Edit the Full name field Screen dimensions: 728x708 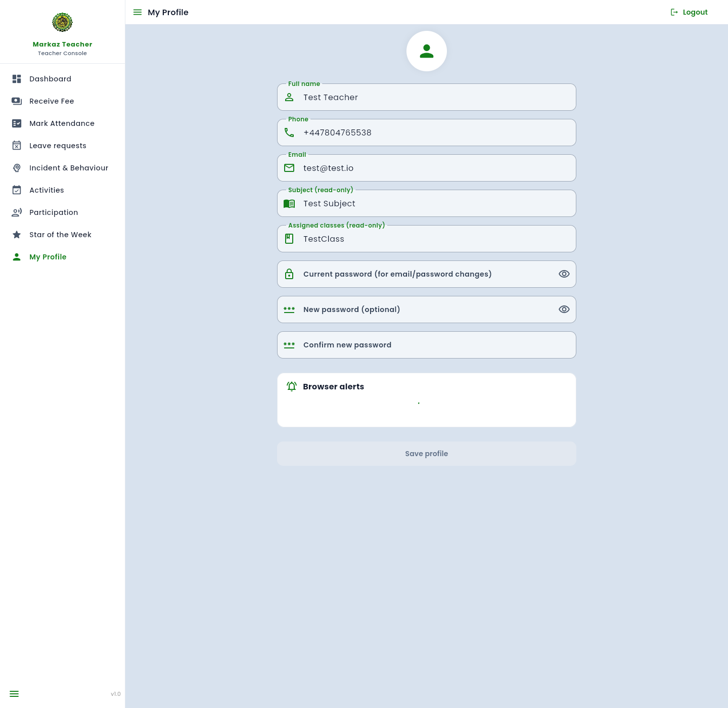click(x=427, y=97)
